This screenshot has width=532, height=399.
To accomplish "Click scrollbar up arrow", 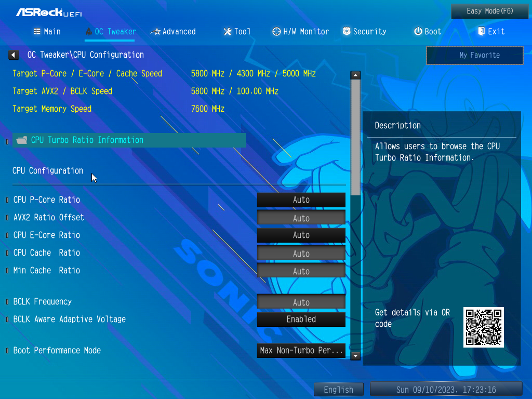I will coord(355,75).
